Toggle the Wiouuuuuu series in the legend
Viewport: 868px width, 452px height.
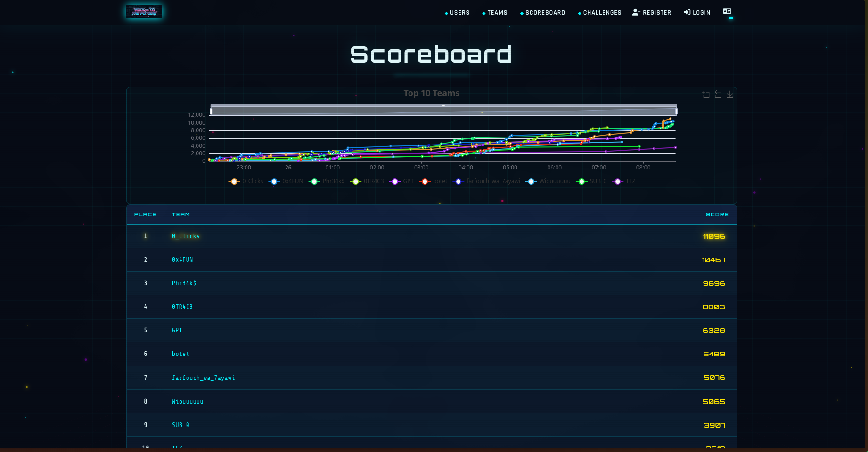point(550,181)
